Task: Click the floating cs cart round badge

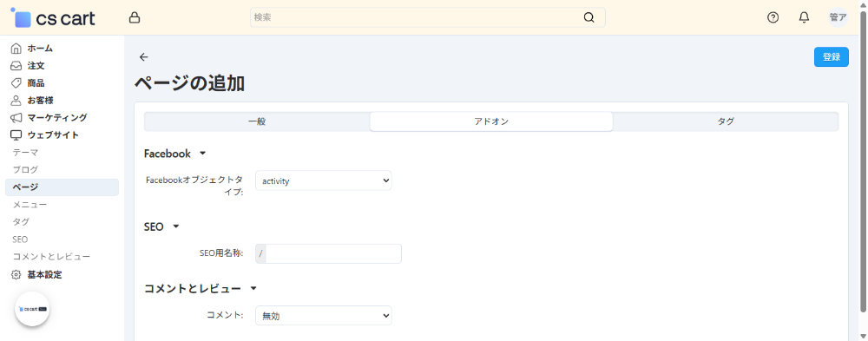Action: pos(32,310)
